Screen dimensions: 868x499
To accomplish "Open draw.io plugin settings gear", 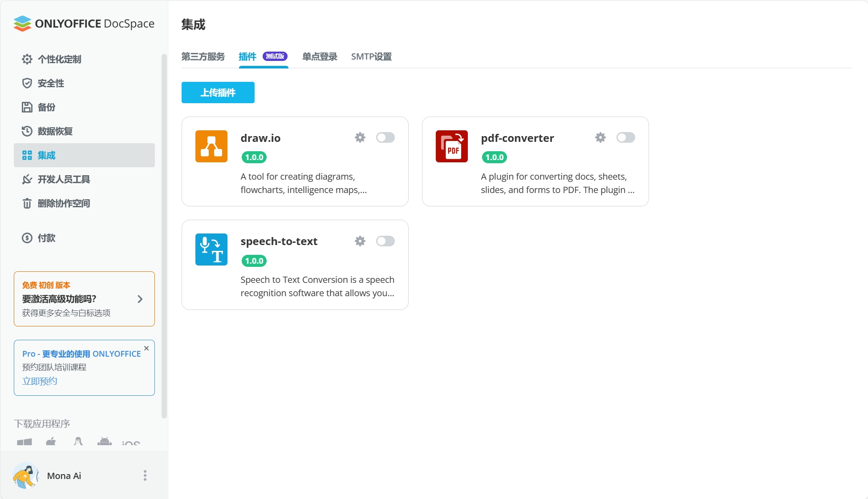I will 360,137.
